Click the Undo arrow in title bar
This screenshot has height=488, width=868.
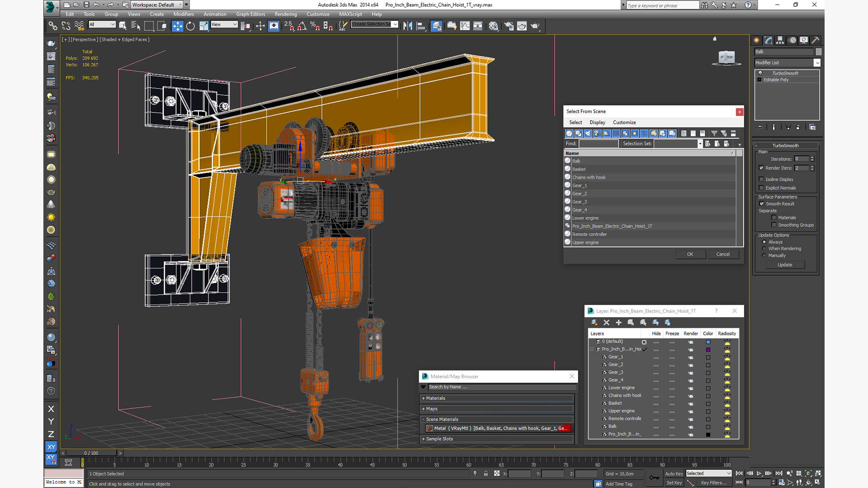[96, 5]
